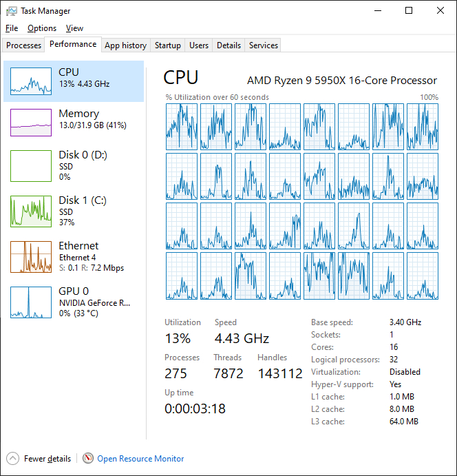The width and height of the screenshot is (457, 476).
Task: Open the File menu
Action: coord(12,28)
